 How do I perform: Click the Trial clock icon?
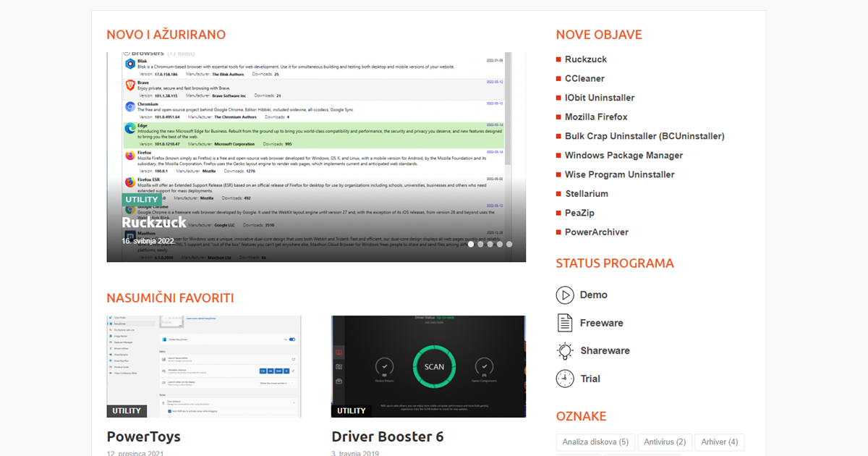click(565, 379)
